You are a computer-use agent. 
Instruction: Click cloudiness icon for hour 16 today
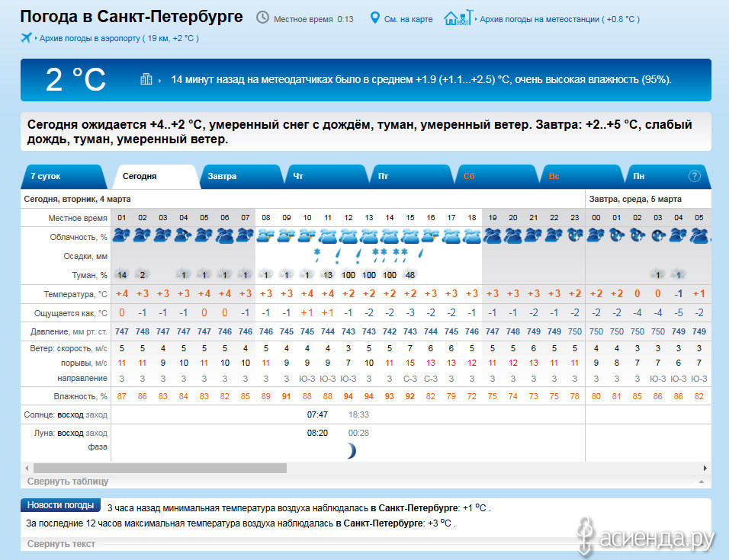click(x=431, y=236)
